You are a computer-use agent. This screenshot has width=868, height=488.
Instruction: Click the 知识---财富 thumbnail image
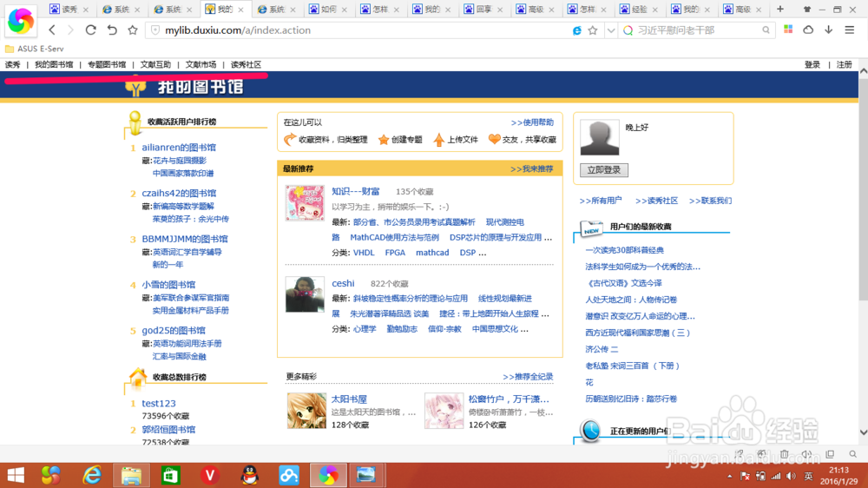(x=305, y=203)
